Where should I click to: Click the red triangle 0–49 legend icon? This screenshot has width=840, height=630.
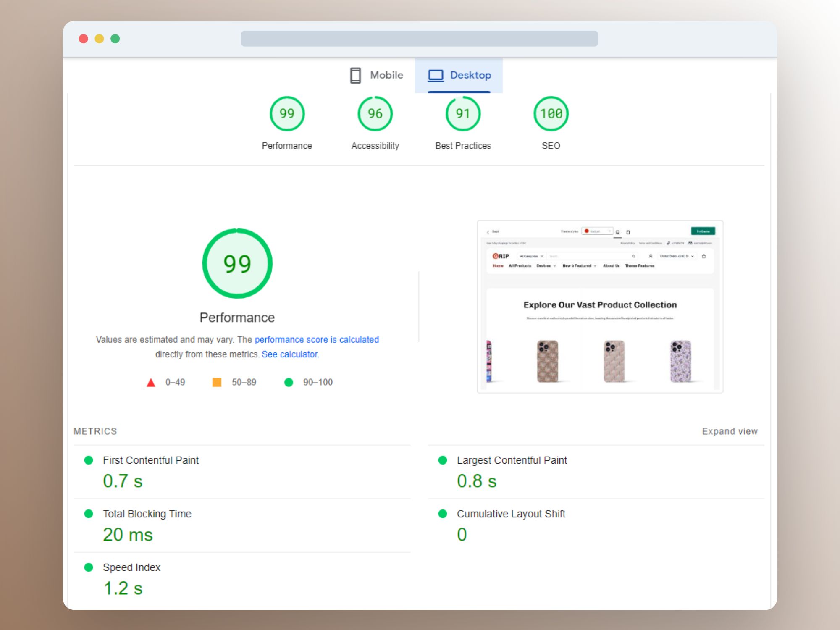coord(151,383)
